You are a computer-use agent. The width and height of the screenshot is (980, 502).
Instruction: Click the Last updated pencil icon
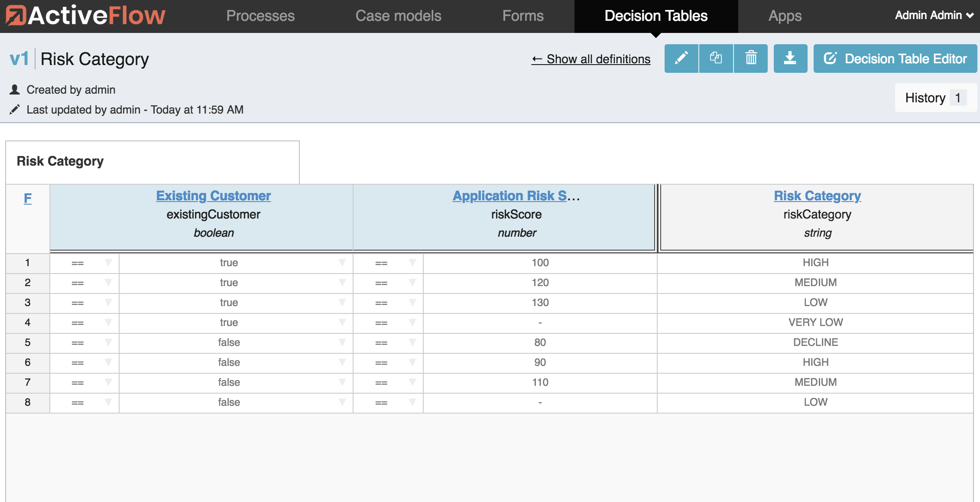[15, 110]
